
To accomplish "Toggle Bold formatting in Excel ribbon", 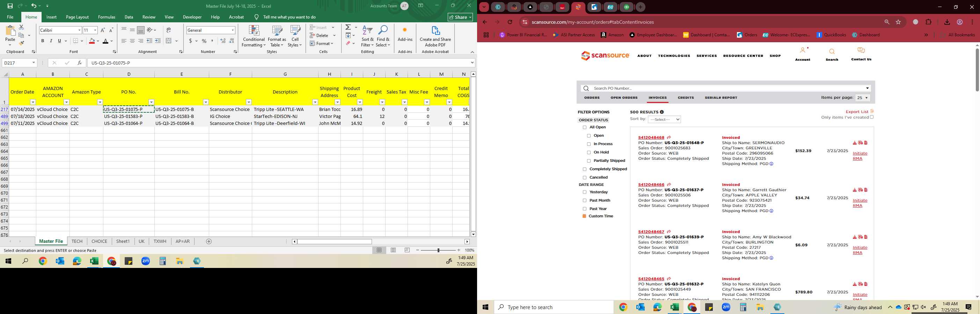I will (x=43, y=41).
